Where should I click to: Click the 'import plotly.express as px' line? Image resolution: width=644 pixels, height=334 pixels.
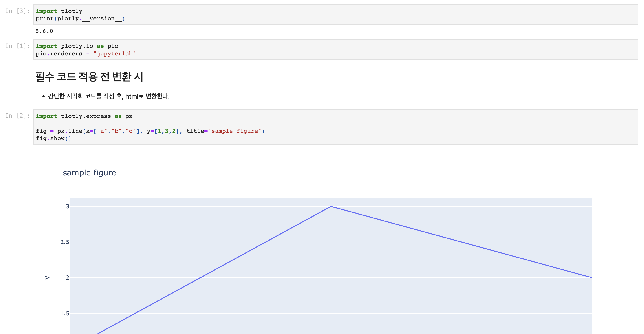pos(84,116)
